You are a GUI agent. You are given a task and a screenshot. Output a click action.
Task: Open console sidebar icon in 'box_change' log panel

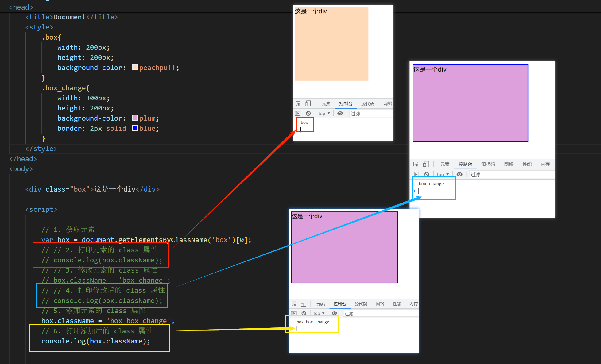point(416,174)
